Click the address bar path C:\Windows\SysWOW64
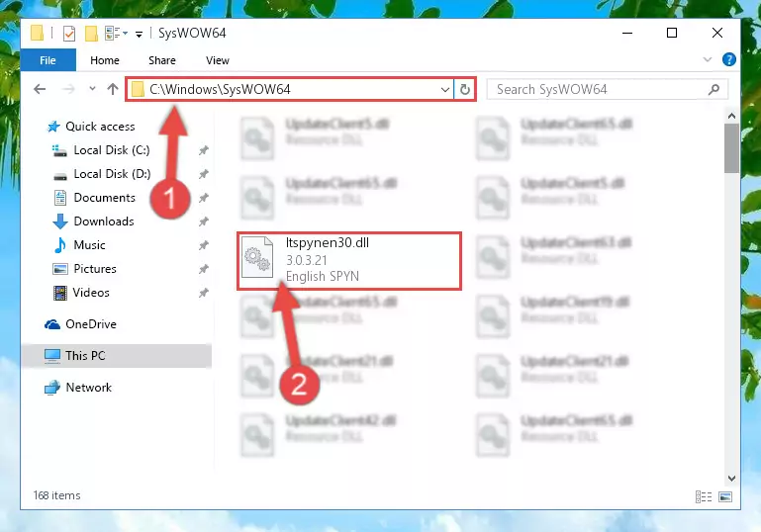 [x=220, y=89]
